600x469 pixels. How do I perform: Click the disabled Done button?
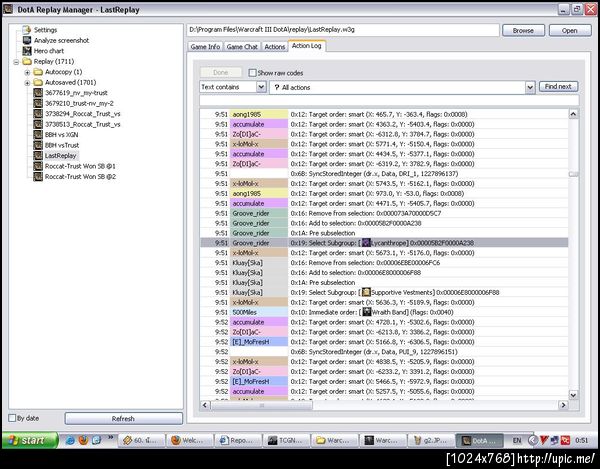[x=221, y=72]
